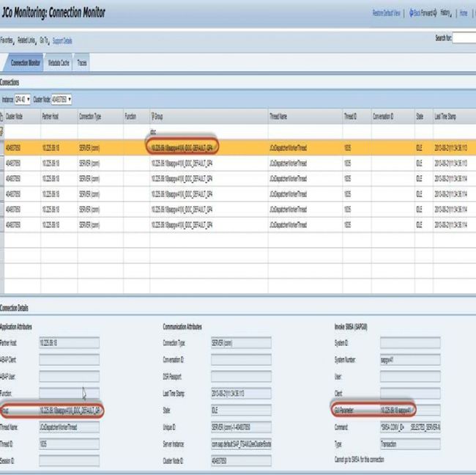
Task: Select the second connection row by its row selector
Action: [x=1, y=163]
